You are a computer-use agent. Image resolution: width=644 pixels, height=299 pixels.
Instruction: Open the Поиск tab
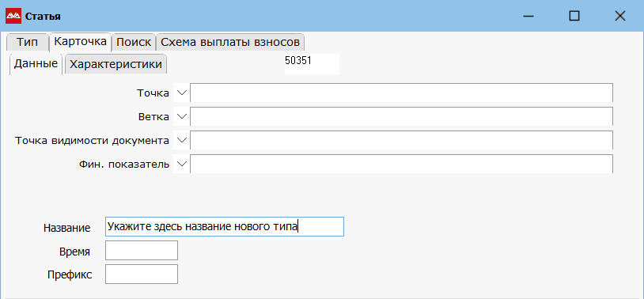134,42
